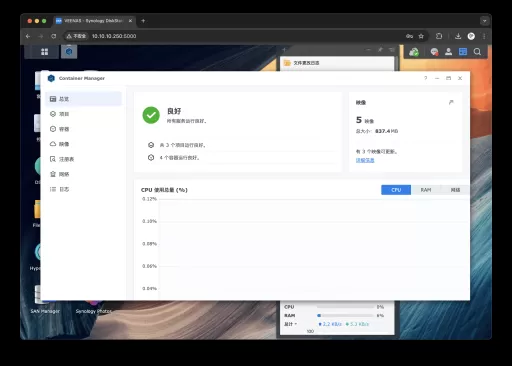Click the 详细信息 link for image updates
This screenshot has height=366, width=512.
click(365, 160)
